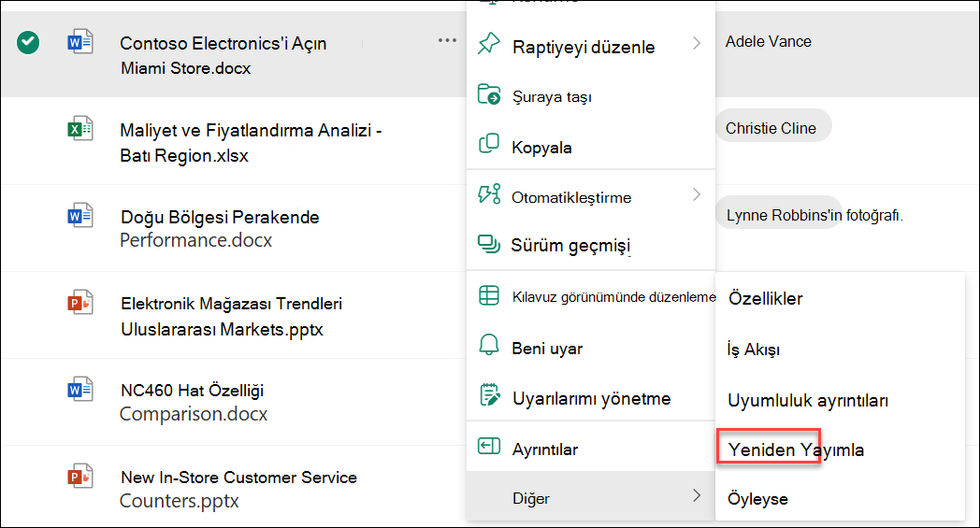Click the automation icon beside Otomatikleştirme

click(x=489, y=193)
